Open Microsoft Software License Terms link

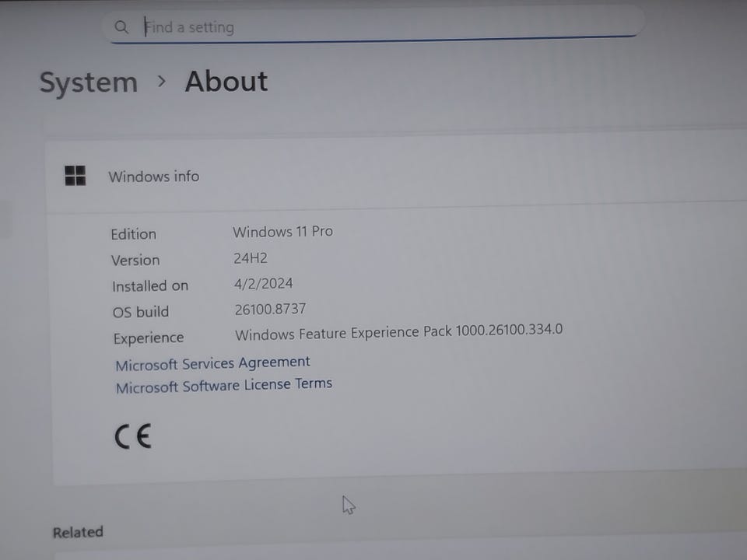coord(224,386)
